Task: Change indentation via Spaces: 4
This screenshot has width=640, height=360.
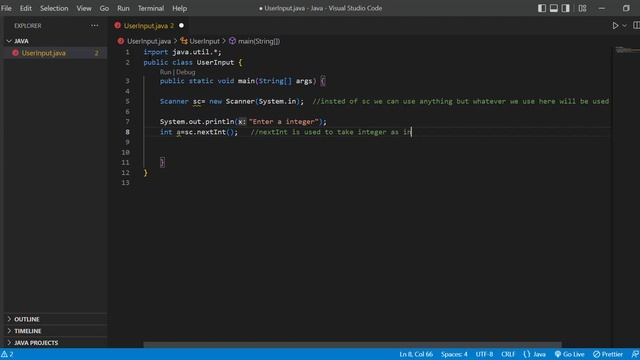Action: click(x=454, y=354)
